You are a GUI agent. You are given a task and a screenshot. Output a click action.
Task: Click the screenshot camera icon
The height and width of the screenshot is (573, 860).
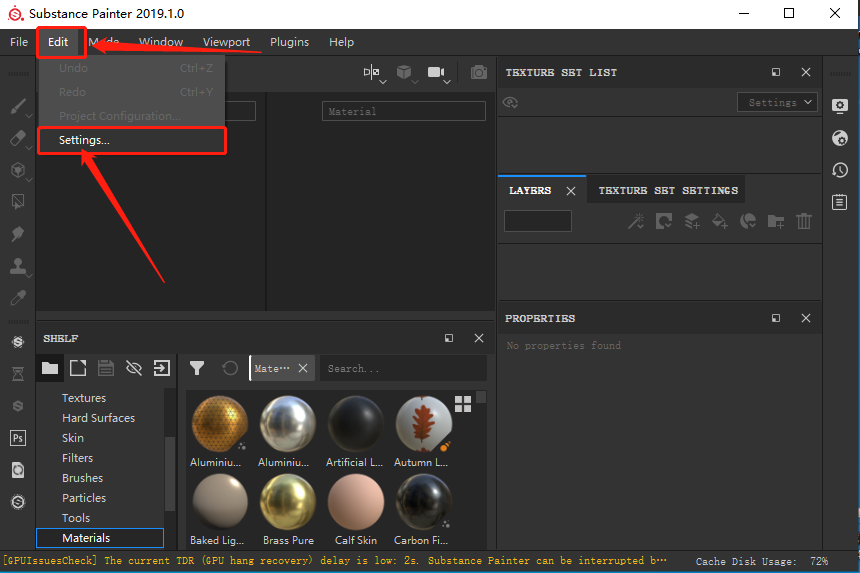click(479, 72)
